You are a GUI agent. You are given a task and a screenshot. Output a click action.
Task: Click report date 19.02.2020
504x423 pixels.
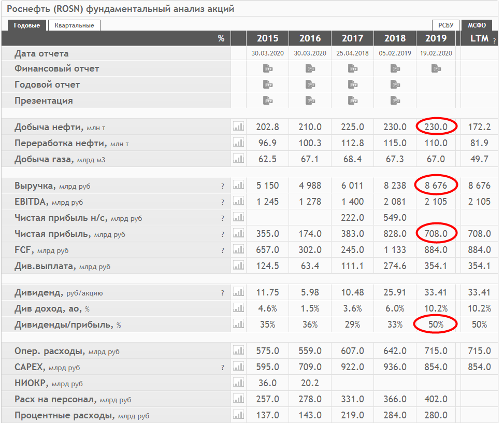point(436,53)
